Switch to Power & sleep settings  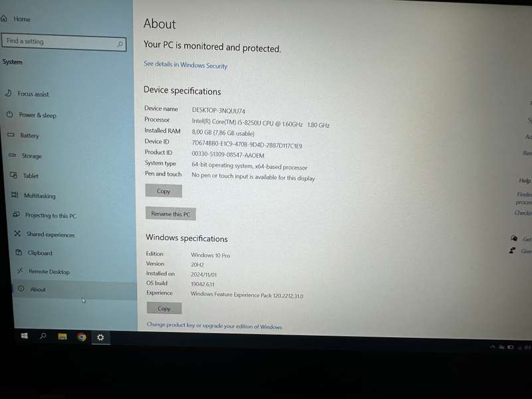point(38,115)
